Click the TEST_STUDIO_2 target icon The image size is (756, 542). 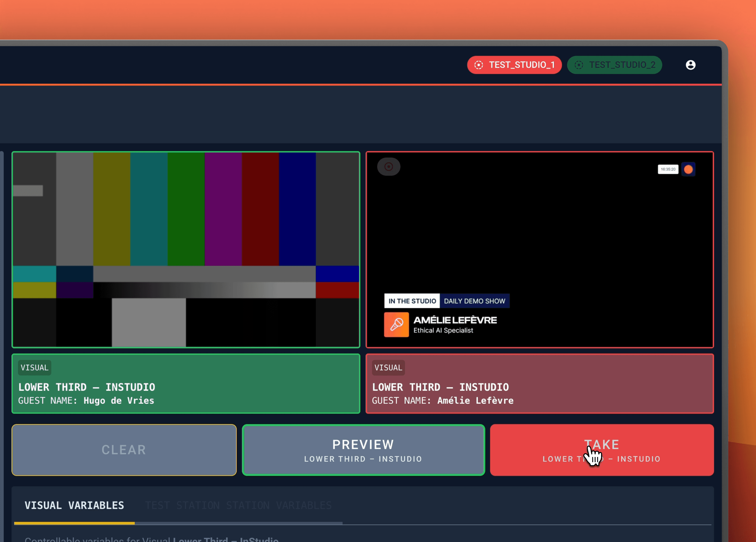tap(579, 65)
